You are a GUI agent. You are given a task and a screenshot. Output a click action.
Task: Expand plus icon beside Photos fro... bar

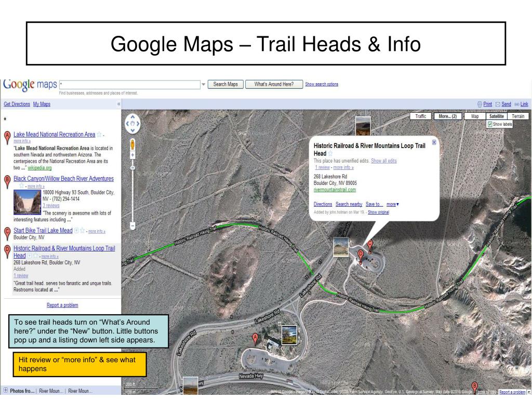(x=5, y=390)
